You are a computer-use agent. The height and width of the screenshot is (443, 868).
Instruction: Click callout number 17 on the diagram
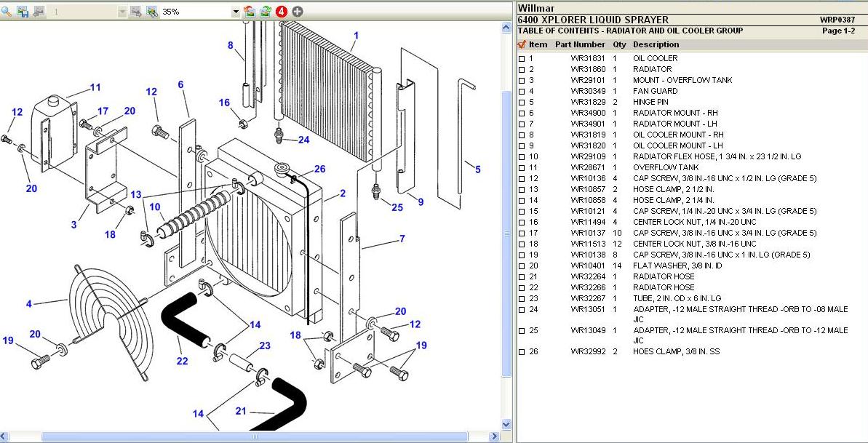pos(103,111)
